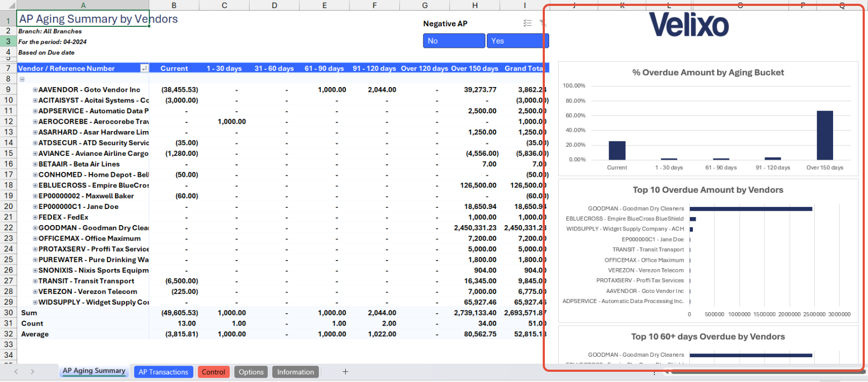Expand the AAVENDOR - Goto Vendor Inc row
The image size is (868, 382).
click(x=35, y=90)
